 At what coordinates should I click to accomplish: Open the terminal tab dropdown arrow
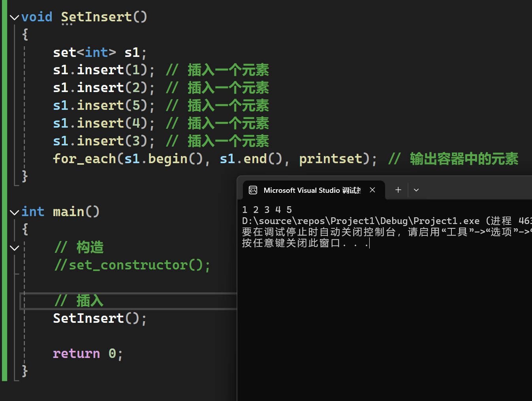click(x=416, y=190)
